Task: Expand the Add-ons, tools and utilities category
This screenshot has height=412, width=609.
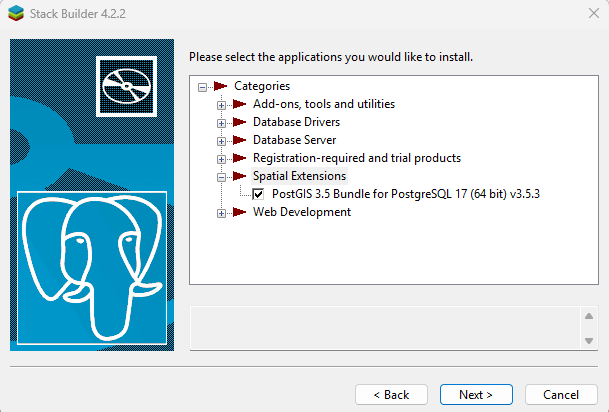Action: (x=222, y=104)
